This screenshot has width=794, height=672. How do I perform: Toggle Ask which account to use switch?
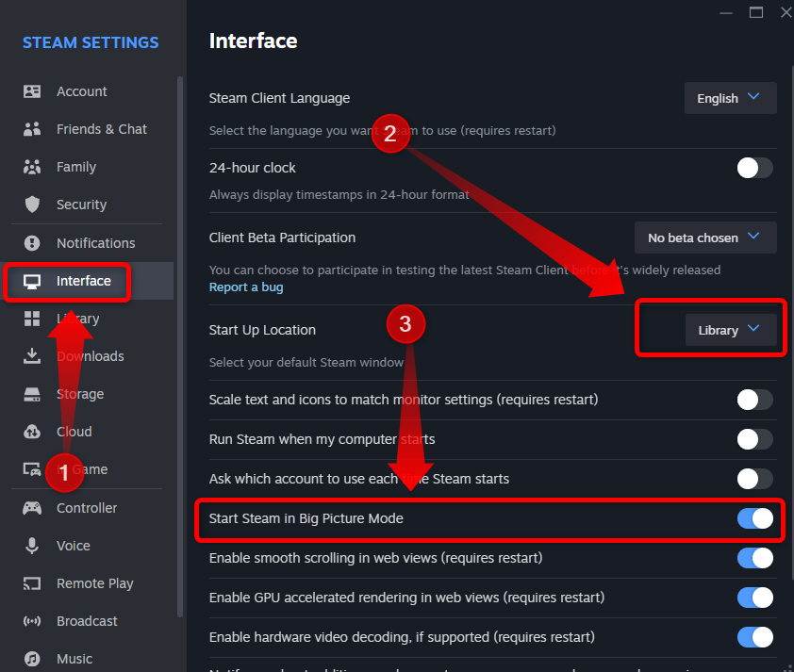coord(754,479)
